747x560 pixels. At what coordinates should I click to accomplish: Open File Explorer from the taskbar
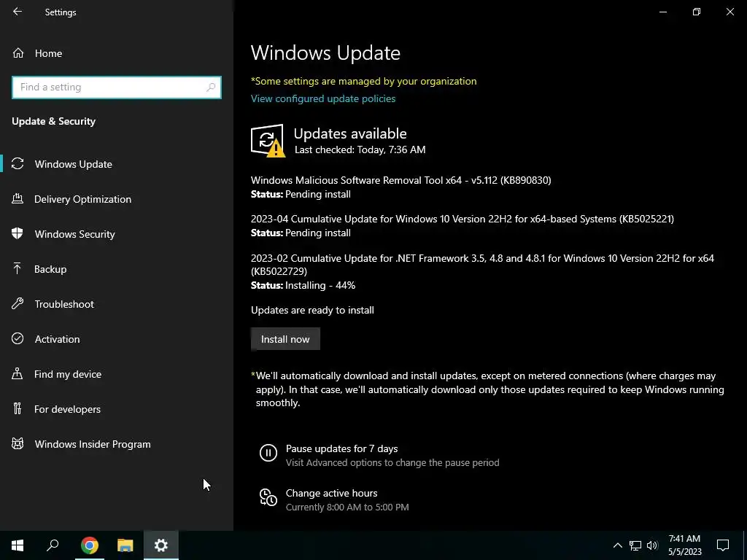coord(125,545)
